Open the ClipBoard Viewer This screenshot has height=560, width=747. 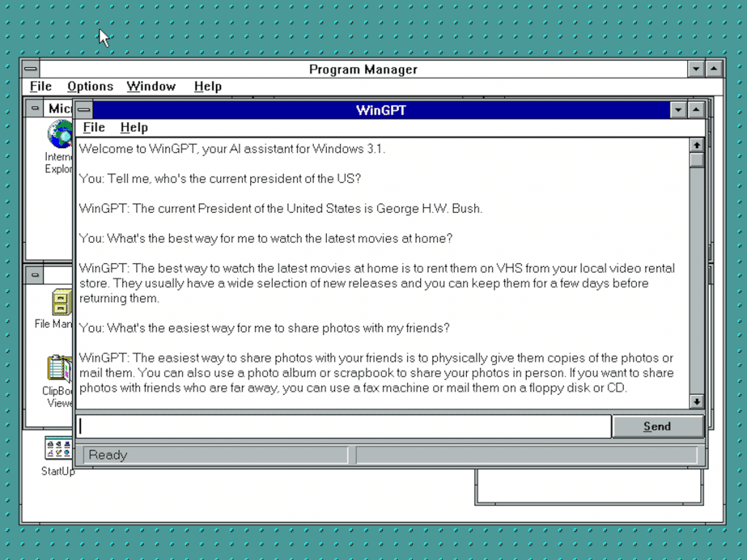[60, 368]
